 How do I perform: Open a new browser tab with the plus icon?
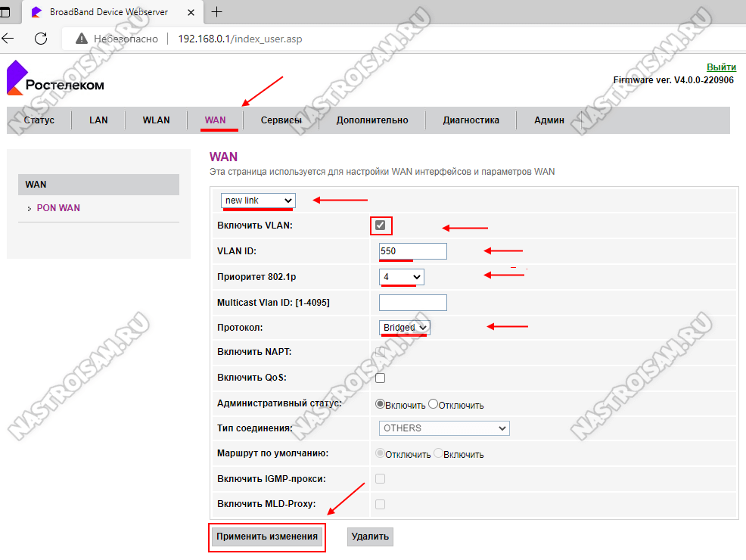pyautogui.click(x=217, y=11)
